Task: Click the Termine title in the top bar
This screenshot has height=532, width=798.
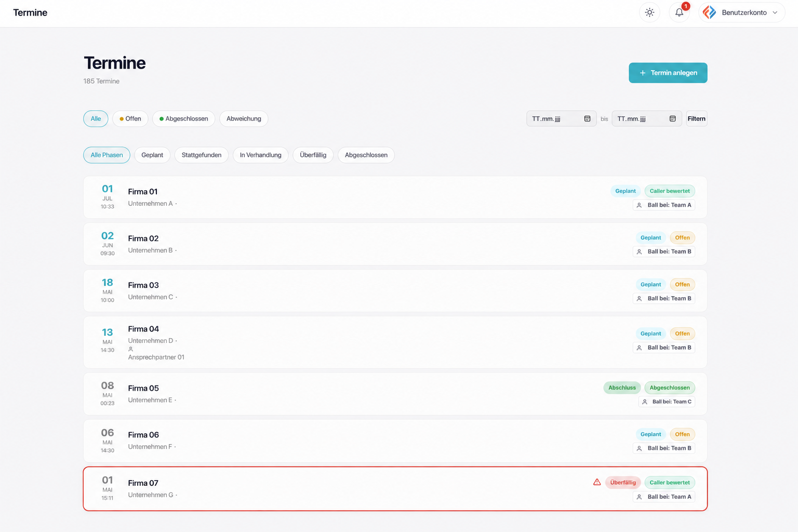Action: click(30, 12)
